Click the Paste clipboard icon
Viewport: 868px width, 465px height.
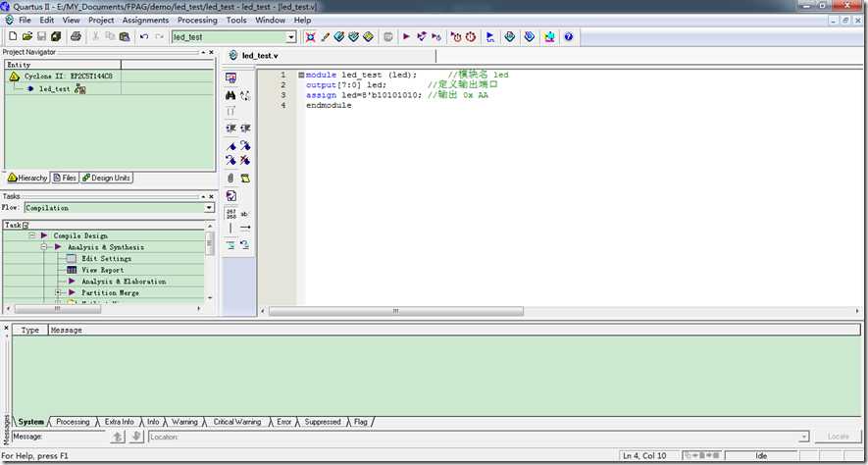125,36
